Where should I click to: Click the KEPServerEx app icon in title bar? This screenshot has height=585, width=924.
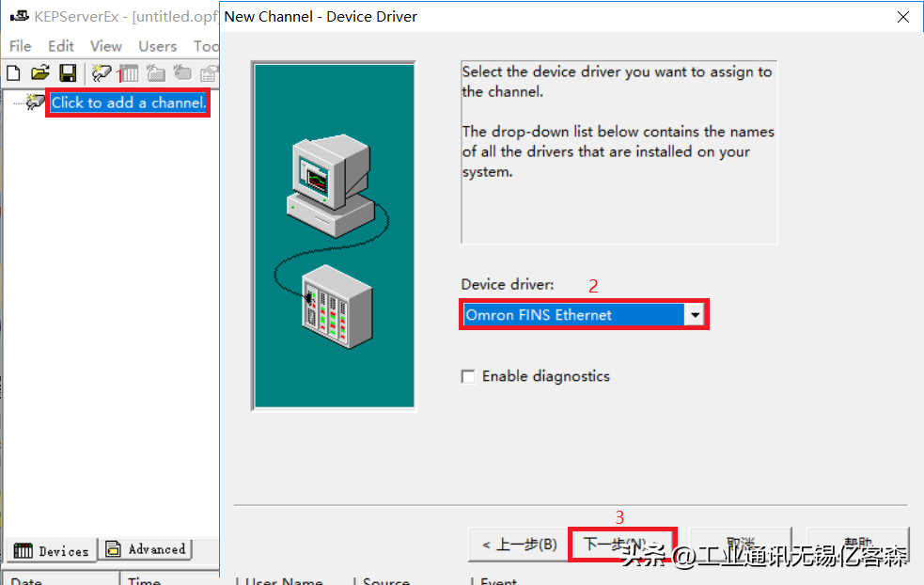(x=19, y=16)
